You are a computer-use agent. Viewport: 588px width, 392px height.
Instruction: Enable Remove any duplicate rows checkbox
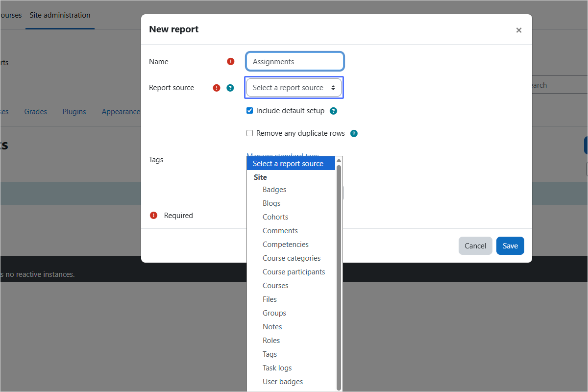point(249,133)
